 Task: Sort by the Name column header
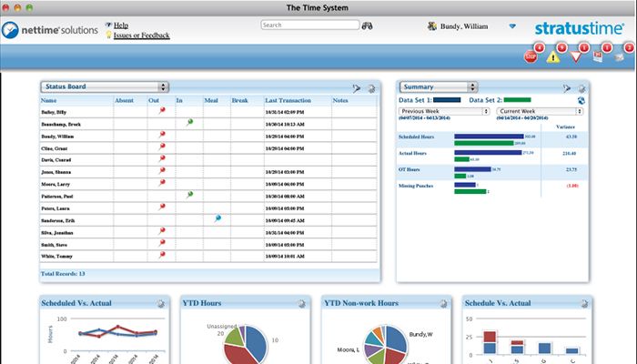tap(49, 100)
